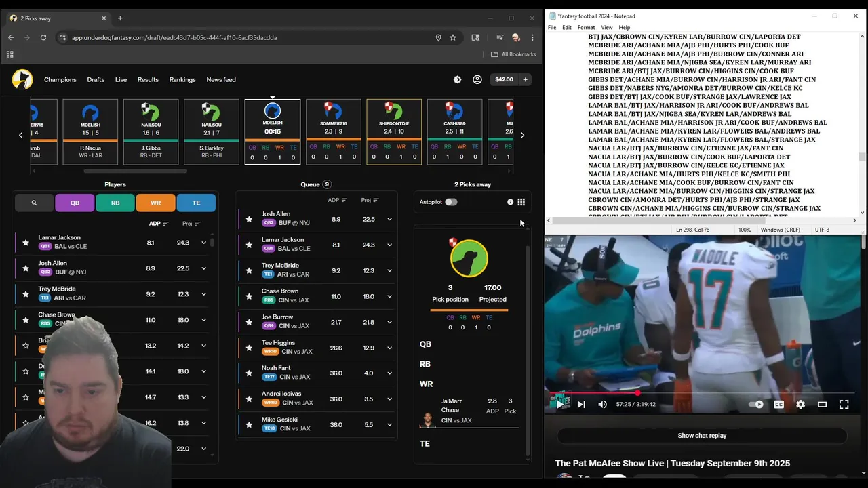The height and width of the screenshot is (488, 868).
Task: Filter players by WR
Action: [155, 203]
